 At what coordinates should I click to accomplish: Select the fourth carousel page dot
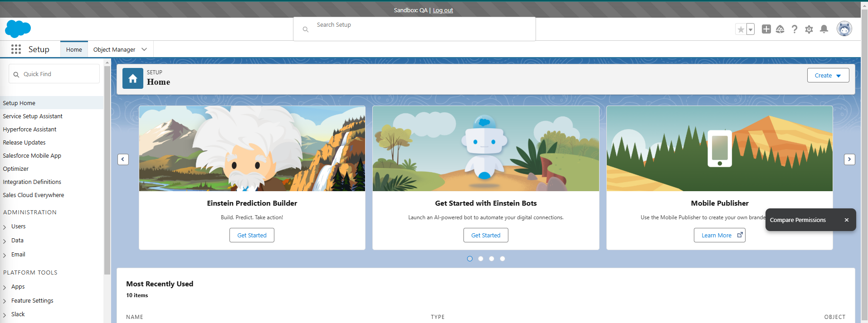click(x=502, y=259)
